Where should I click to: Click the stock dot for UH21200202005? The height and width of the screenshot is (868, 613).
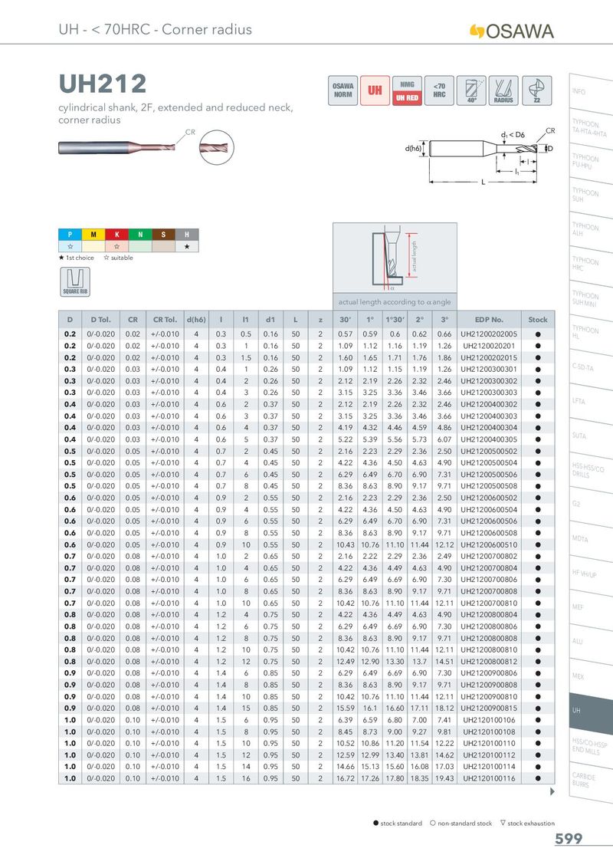click(x=538, y=334)
